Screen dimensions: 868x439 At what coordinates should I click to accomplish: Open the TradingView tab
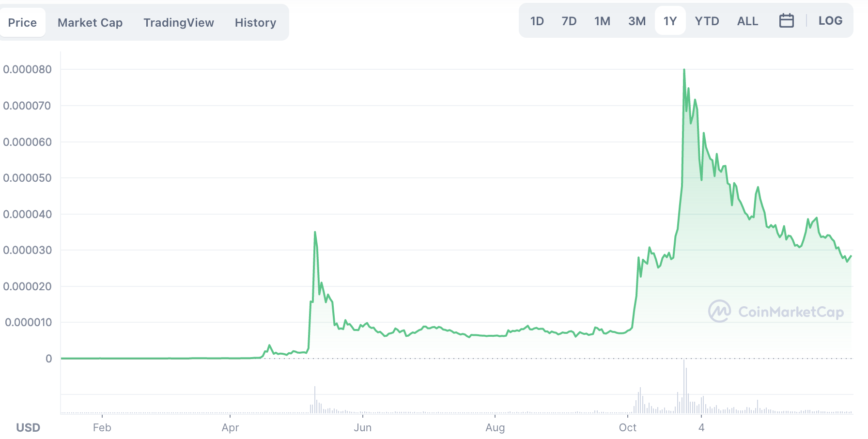[179, 23]
